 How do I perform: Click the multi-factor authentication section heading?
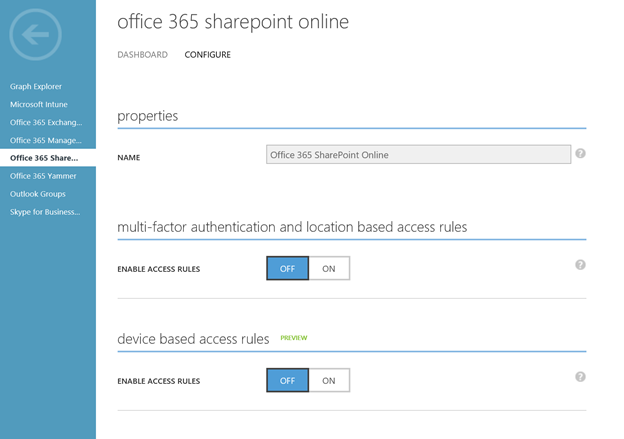[x=292, y=227]
